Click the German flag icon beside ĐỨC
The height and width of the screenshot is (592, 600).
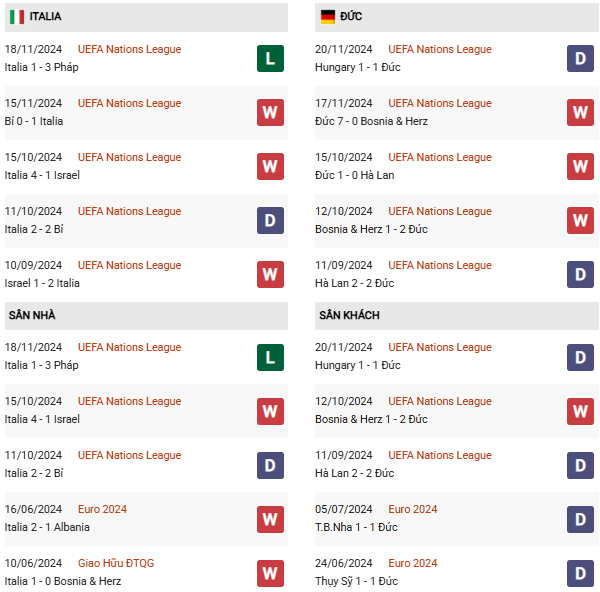click(328, 16)
